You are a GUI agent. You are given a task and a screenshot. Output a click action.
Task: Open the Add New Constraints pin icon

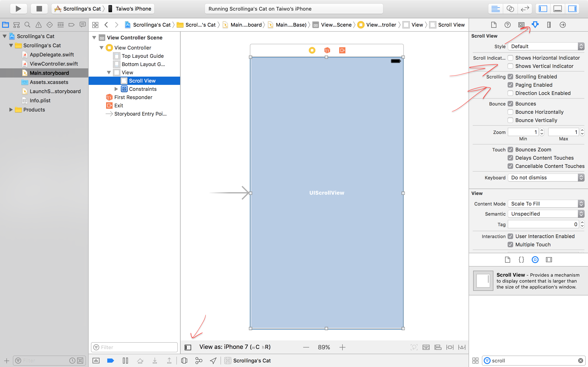click(x=450, y=347)
